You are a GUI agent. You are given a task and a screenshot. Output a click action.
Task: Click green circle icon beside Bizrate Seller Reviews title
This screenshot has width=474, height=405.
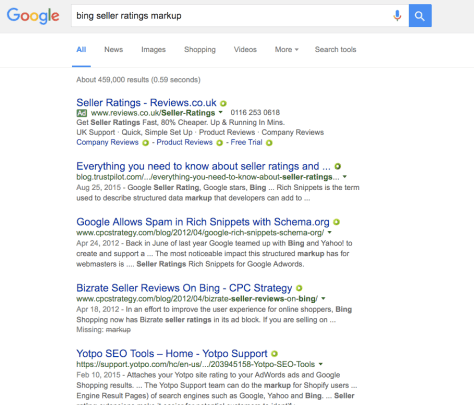point(299,288)
